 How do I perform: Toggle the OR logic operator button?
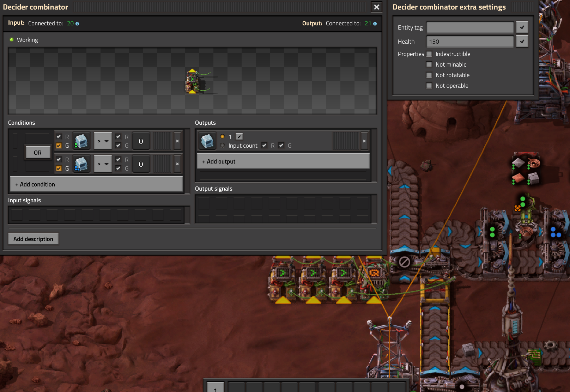[x=38, y=153]
